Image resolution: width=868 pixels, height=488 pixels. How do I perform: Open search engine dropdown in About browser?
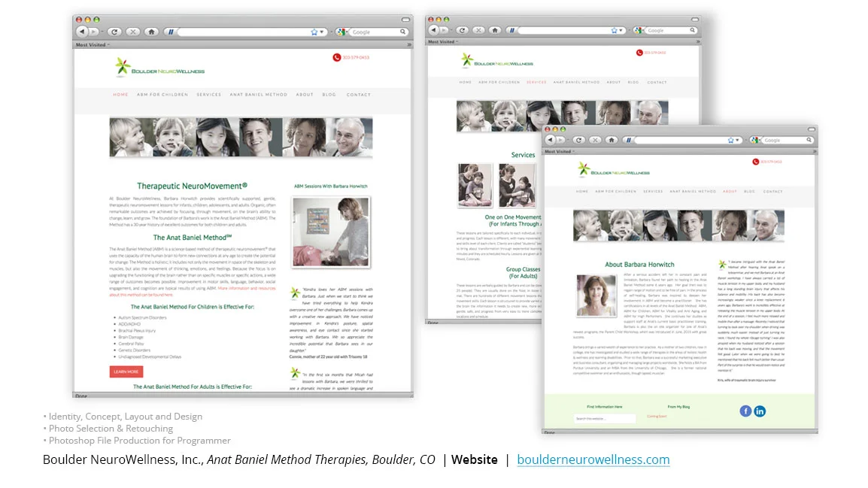coord(756,140)
